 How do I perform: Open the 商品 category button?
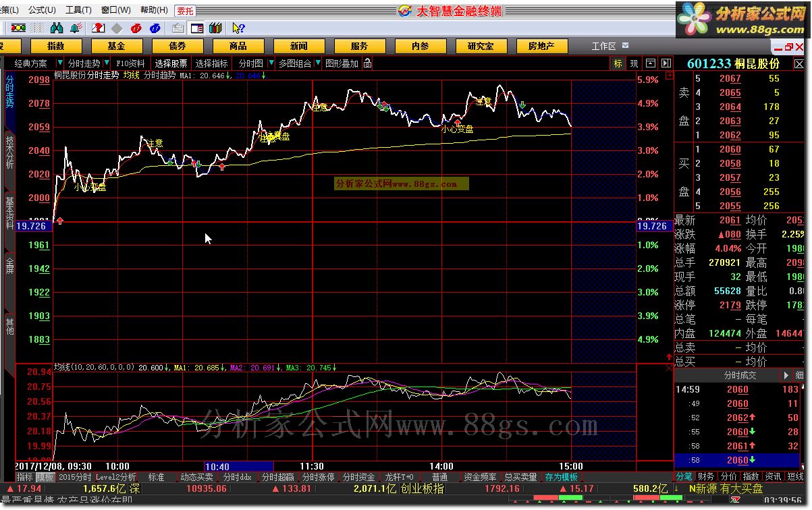click(x=238, y=46)
